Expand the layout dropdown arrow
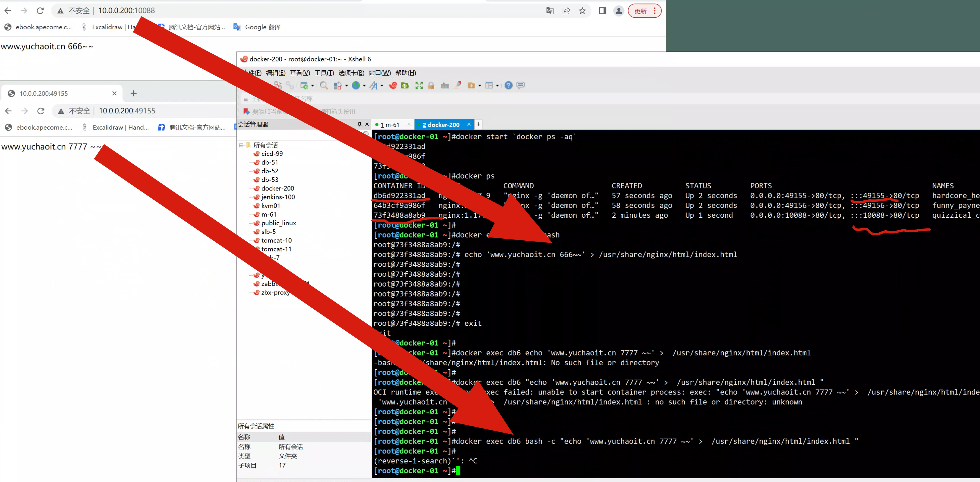 tap(497, 86)
